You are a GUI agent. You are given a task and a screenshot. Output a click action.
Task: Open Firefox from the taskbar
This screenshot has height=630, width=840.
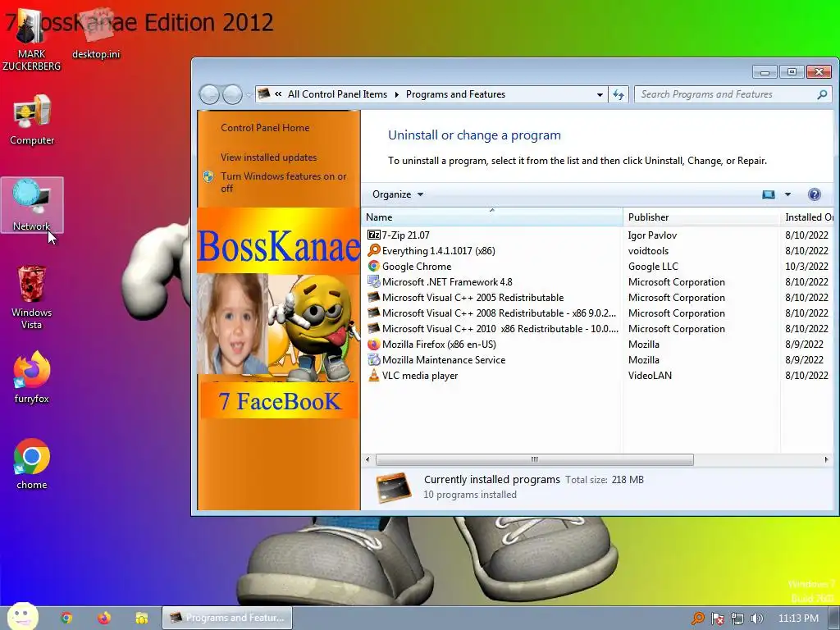pos(104,618)
